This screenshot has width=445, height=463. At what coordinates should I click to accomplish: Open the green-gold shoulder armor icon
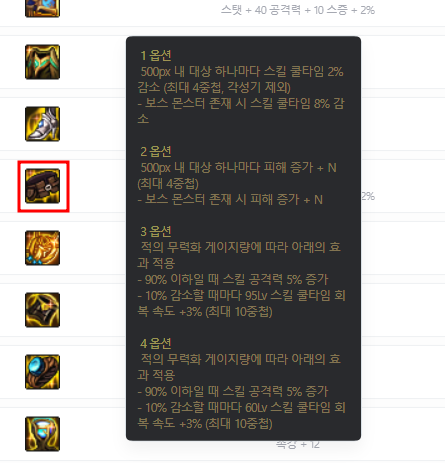pos(43,62)
